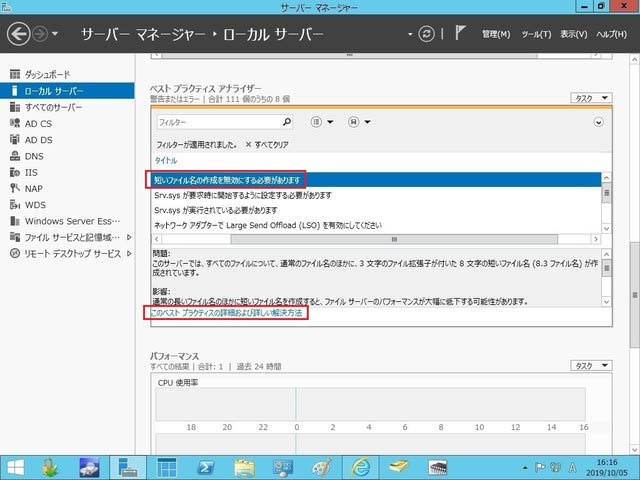This screenshot has width=640, height=480.
Task: Click results list scroll down arrow
Action: point(606,228)
